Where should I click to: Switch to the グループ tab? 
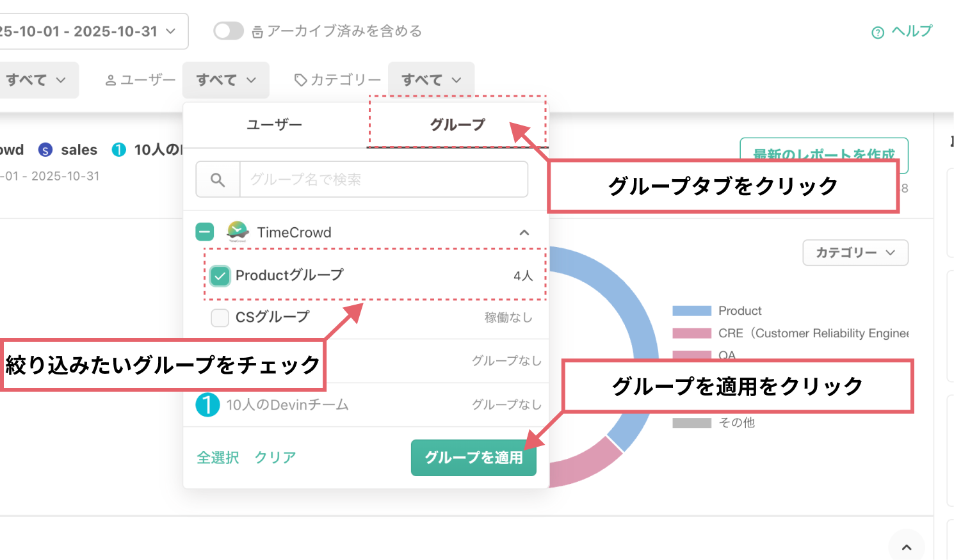coord(457,125)
